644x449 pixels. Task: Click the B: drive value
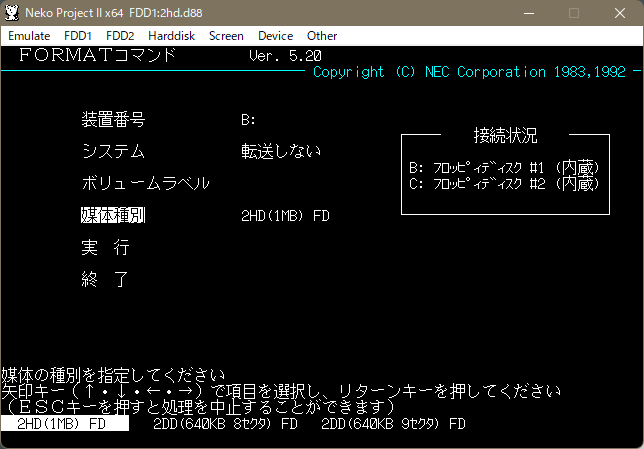coord(248,120)
